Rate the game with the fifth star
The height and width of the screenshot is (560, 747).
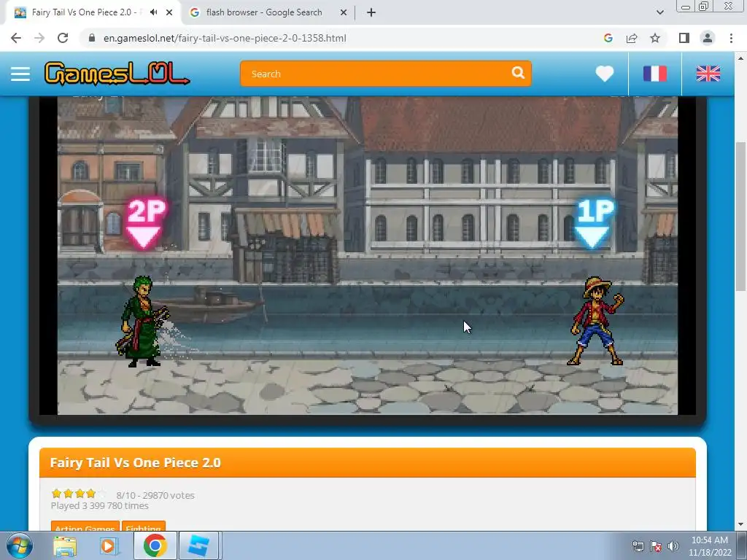(x=102, y=494)
